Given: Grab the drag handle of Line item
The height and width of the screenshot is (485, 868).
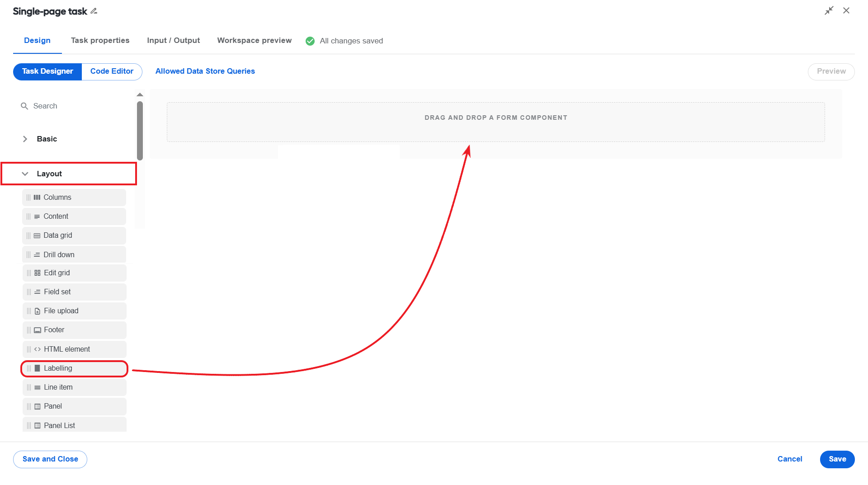Looking at the screenshot, I should [29, 387].
